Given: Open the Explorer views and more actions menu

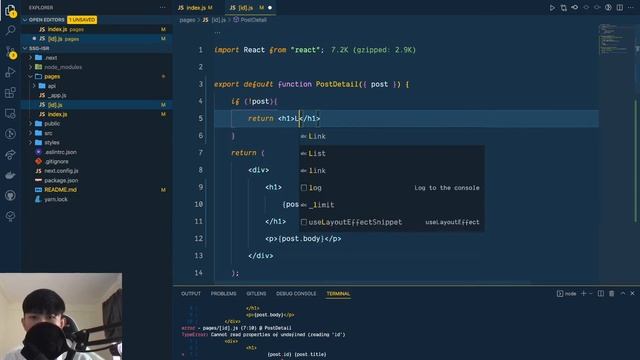Looking at the screenshot, I should tap(162, 7).
